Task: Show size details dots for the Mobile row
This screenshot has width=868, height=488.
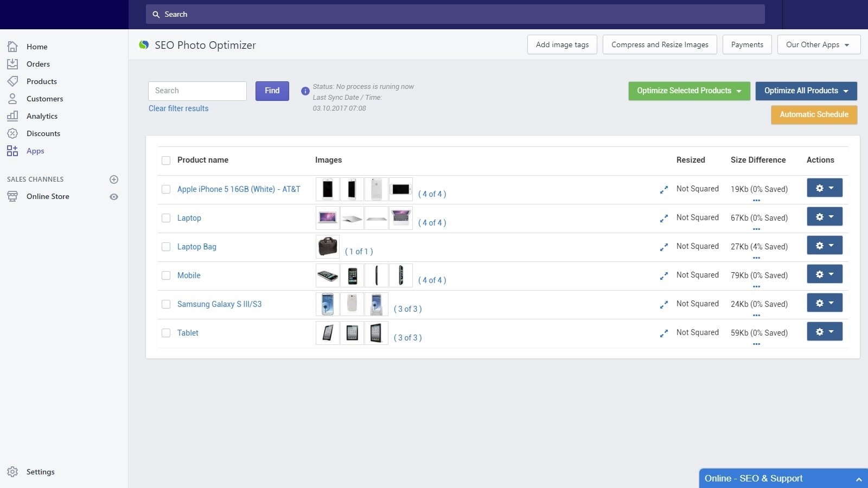Action: click(x=756, y=287)
